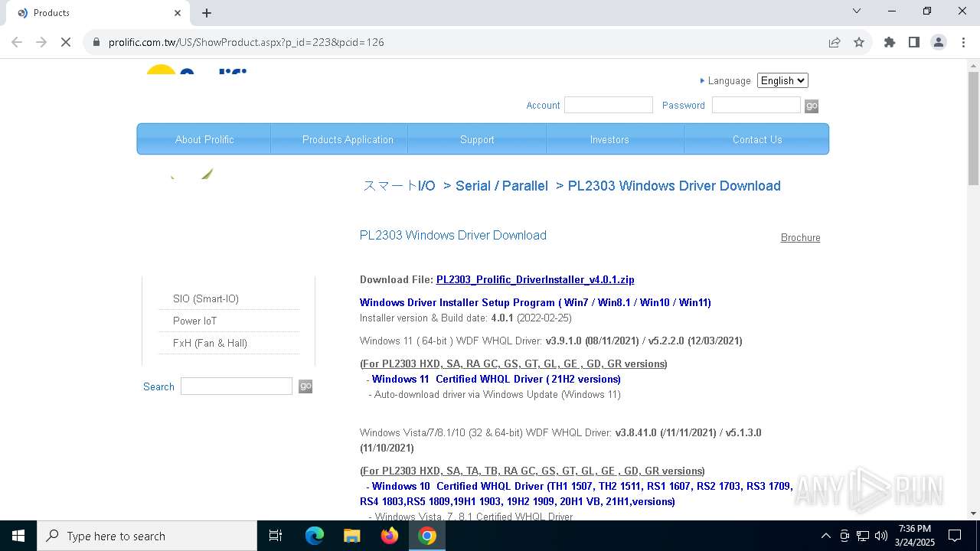Open a new browser tab
The height and width of the screenshot is (551, 980).
click(207, 13)
